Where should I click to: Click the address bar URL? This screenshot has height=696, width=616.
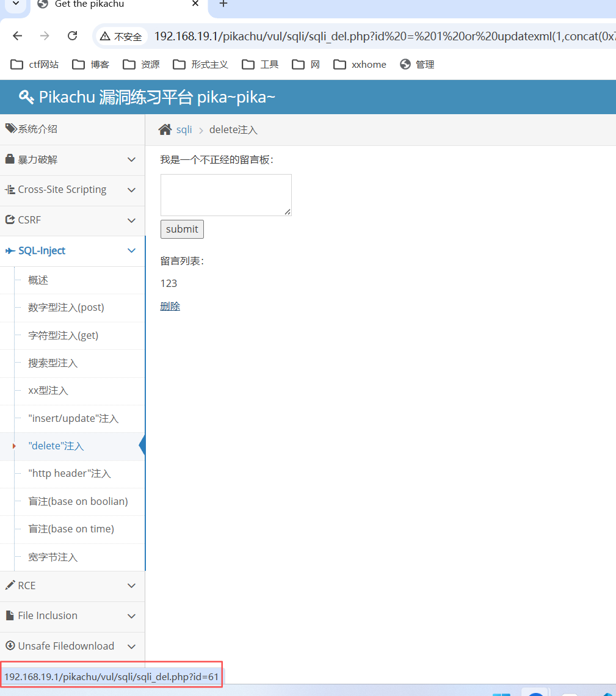click(385, 37)
